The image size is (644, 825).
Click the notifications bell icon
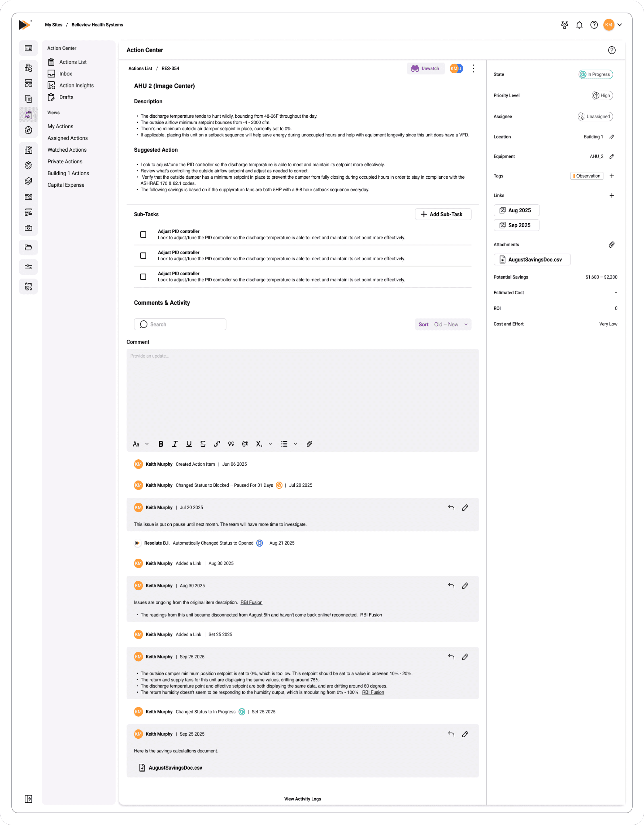[579, 25]
